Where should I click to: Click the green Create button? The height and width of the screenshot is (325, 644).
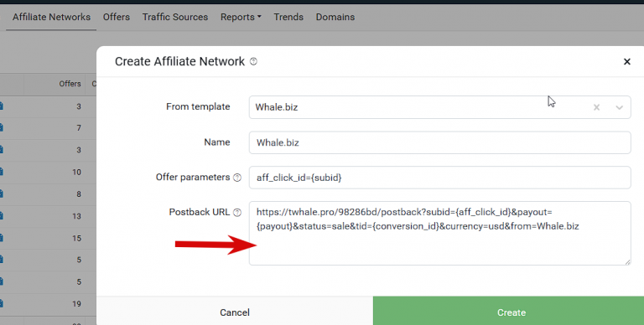[x=508, y=312]
